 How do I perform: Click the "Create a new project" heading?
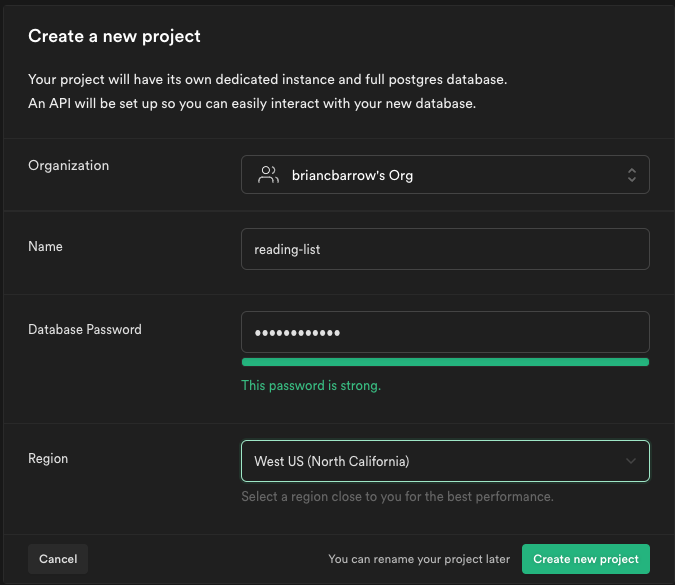click(114, 37)
